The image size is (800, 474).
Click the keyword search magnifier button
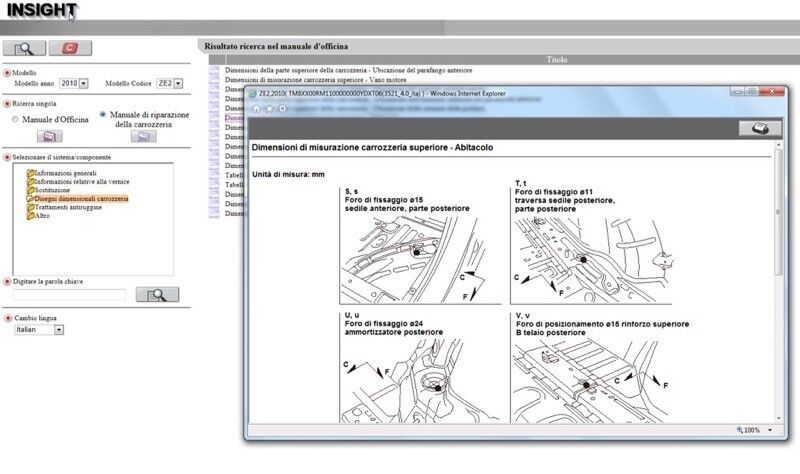(157, 294)
